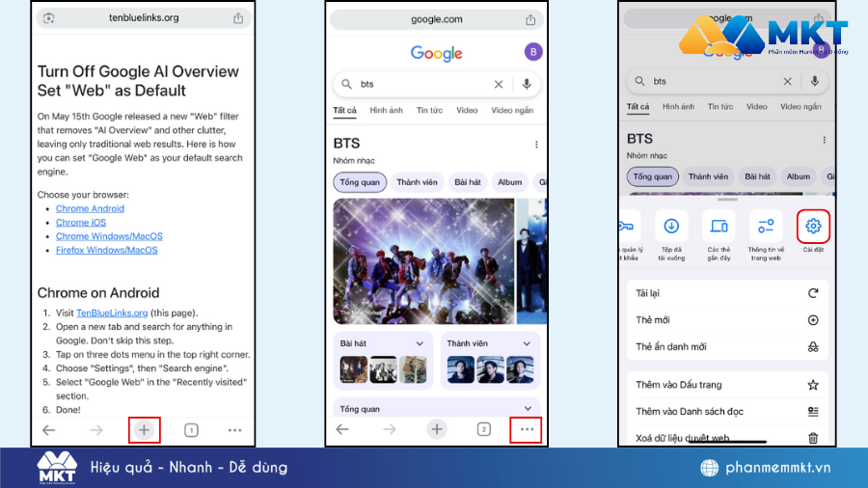
Task: Expand the Bài hát card chevron
Action: point(420,343)
